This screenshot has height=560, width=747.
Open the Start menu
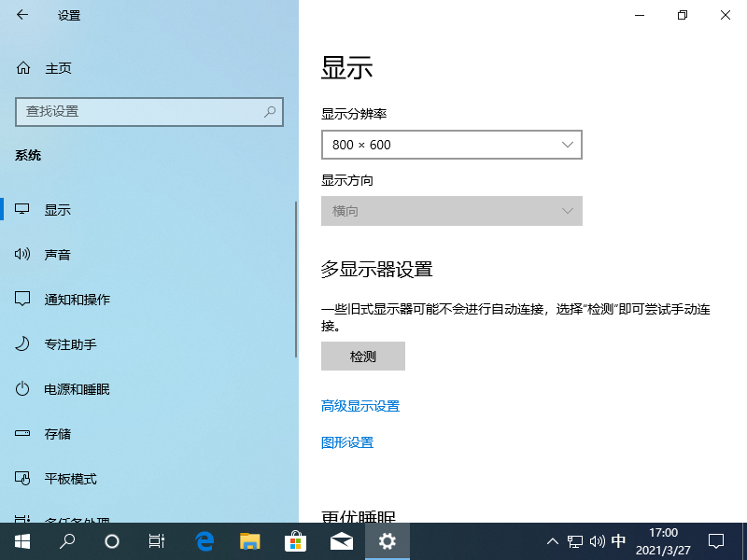pyautogui.click(x=21, y=540)
